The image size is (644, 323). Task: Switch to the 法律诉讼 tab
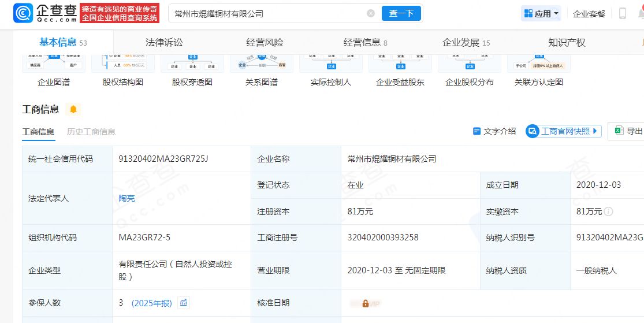click(x=164, y=42)
